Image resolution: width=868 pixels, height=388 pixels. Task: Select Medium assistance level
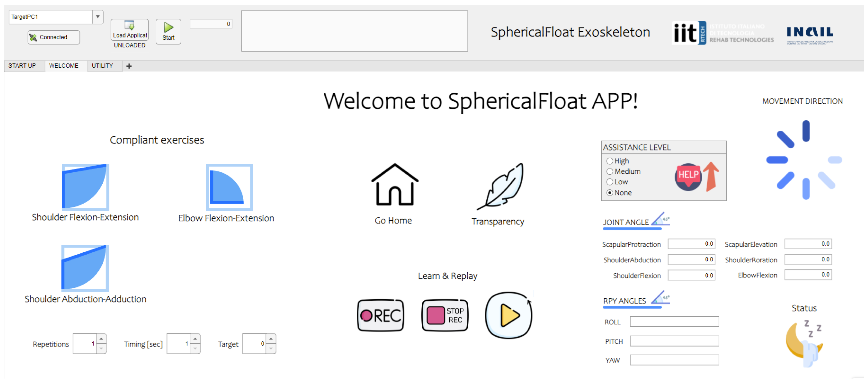pos(609,171)
